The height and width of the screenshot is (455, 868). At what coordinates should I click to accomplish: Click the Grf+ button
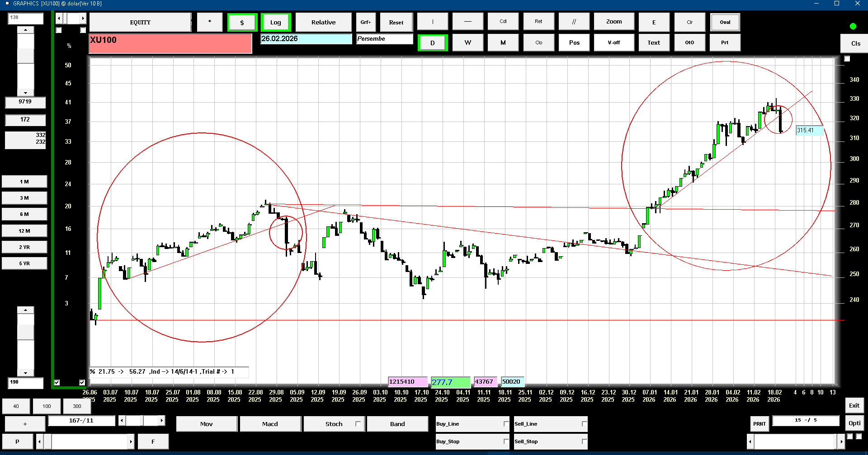(x=366, y=22)
